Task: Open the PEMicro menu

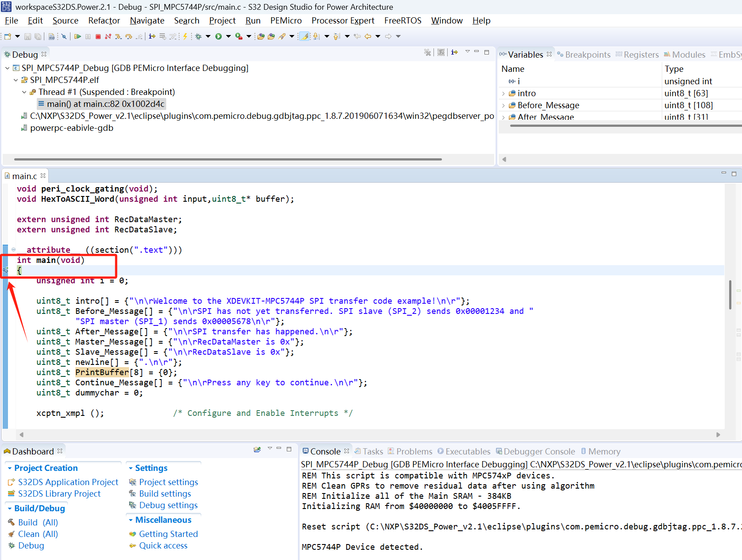Action: [x=286, y=20]
